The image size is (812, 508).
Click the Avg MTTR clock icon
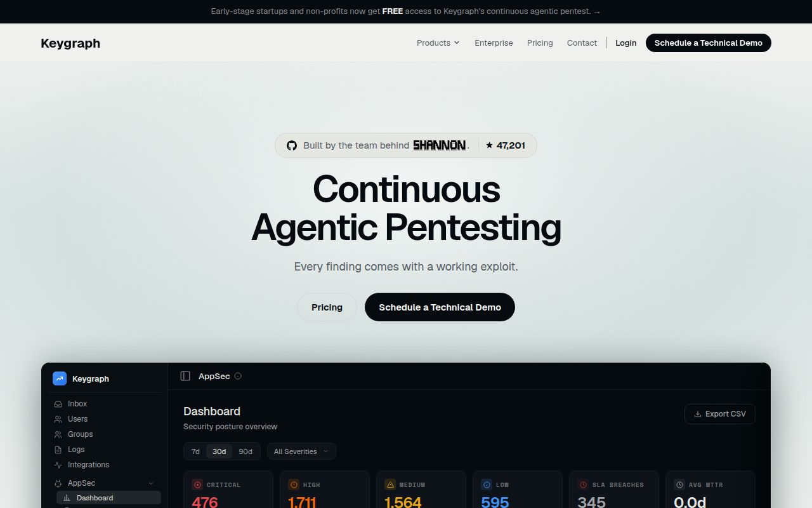[679, 485]
